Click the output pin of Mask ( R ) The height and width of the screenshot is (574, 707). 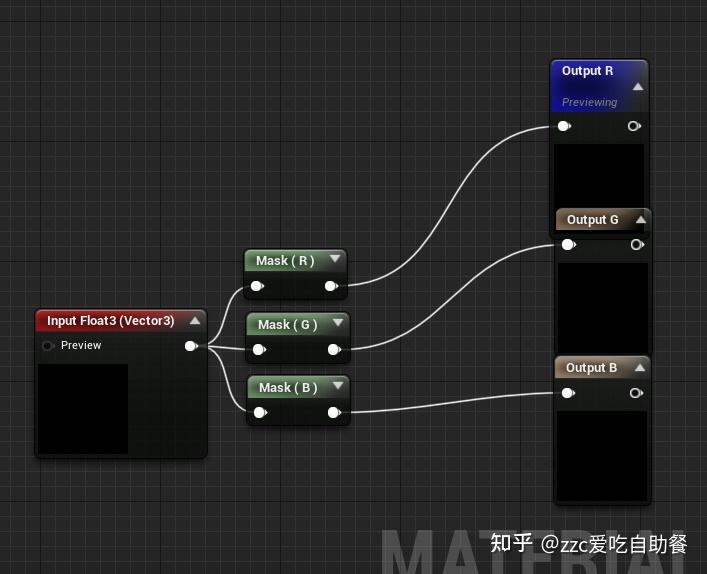[331, 286]
